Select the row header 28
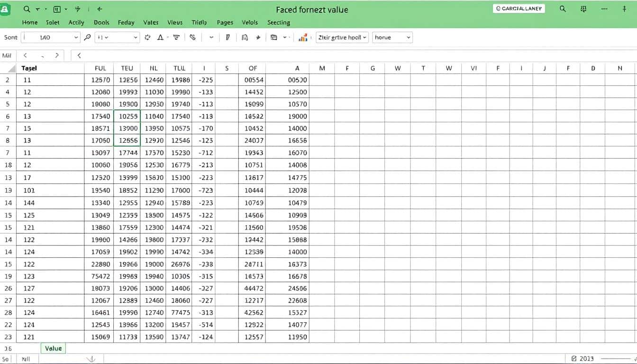The height and width of the screenshot is (364, 637). point(8,313)
